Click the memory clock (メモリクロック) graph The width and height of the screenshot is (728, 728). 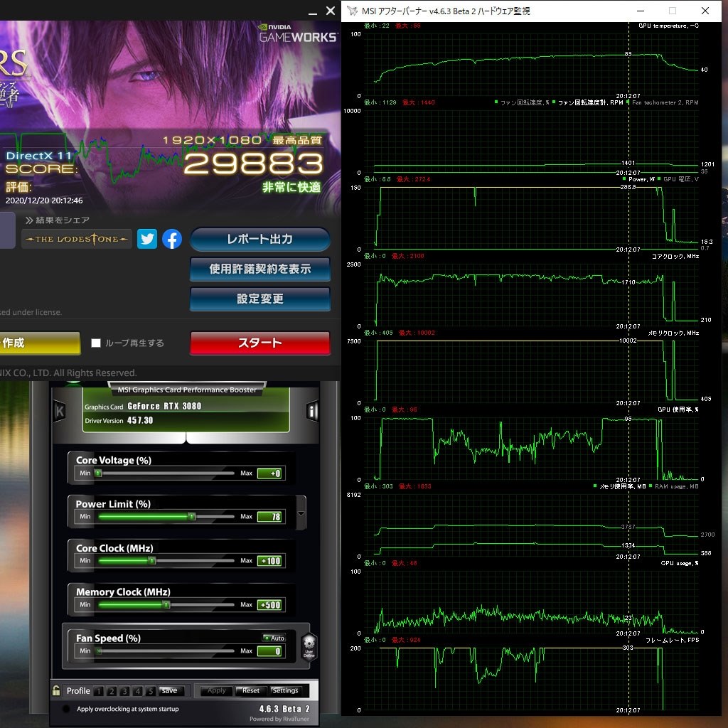530,372
